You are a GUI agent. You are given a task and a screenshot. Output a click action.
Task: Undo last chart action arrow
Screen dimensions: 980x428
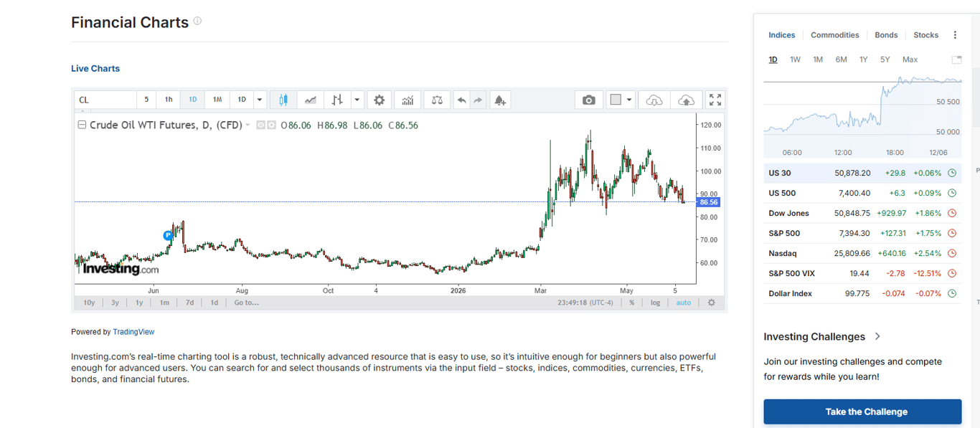pyautogui.click(x=462, y=100)
